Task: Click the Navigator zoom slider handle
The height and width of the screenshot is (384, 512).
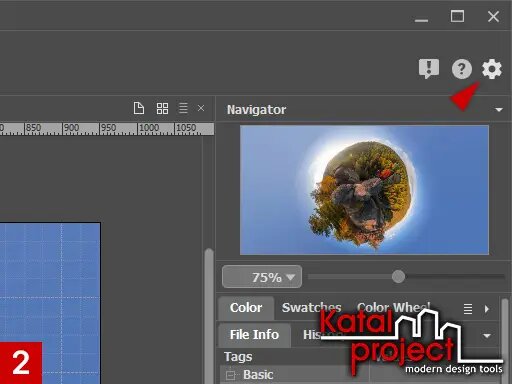Action: [x=398, y=276]
